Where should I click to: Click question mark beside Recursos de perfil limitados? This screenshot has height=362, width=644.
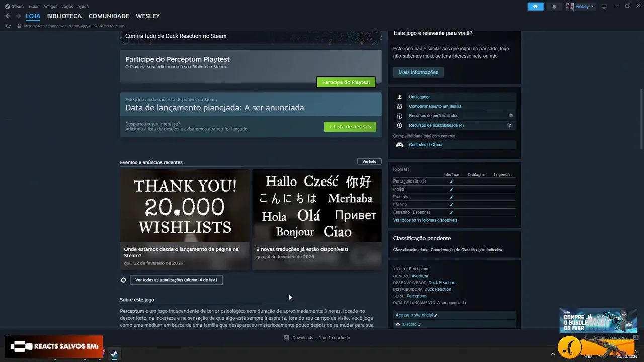click(511, 116)
